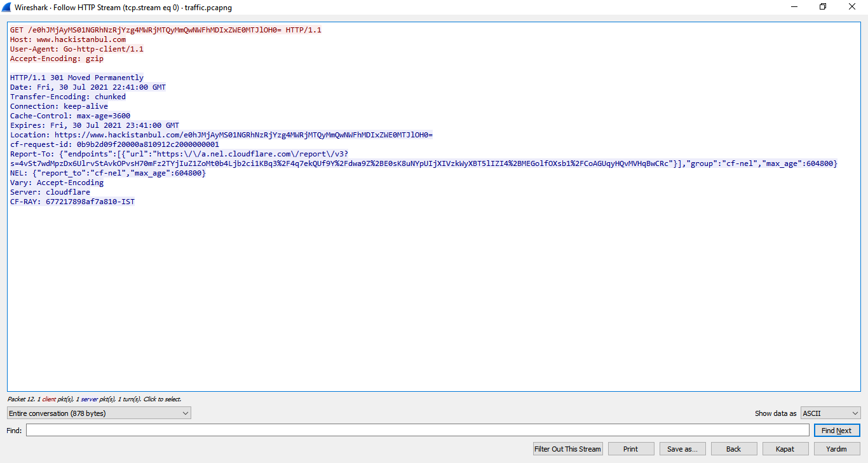Screen dimensions: 868x463
Task: Click the CF-RAY header line
Action: pos(72,202)
